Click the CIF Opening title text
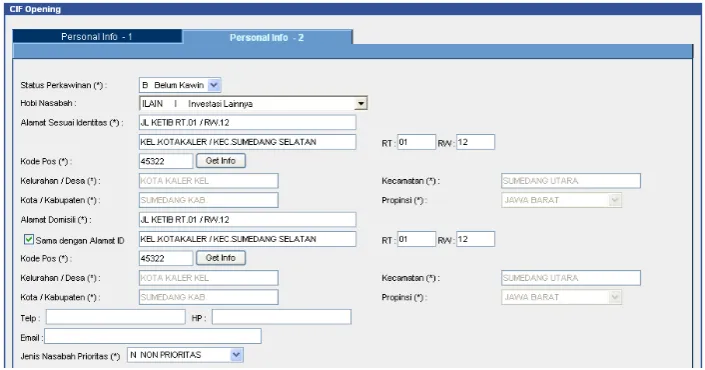This screenshot has width=705, height=370. click(x=35, y=9)
